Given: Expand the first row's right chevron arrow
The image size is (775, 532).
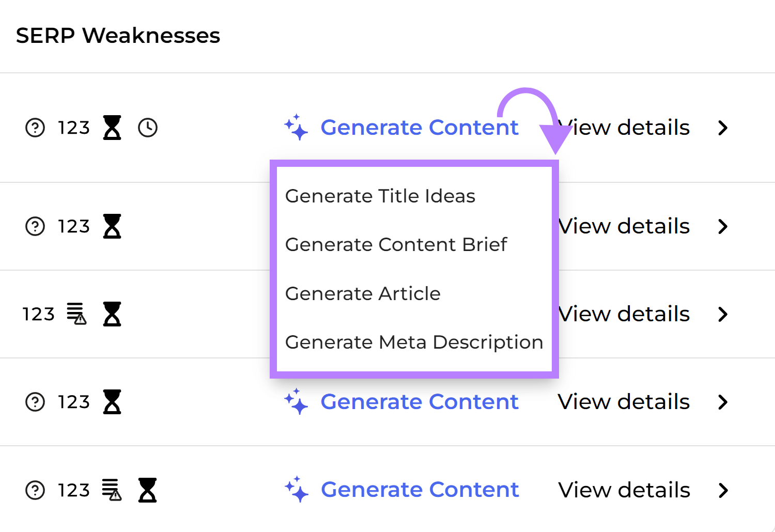Looking at the screenshot, I should pos(723,128).
